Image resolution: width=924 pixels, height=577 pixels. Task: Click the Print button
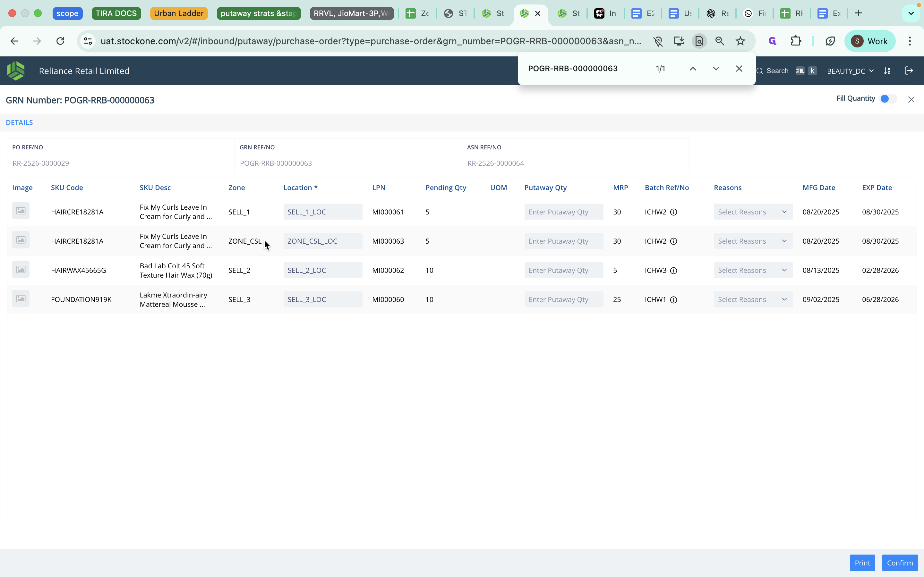tap(862, 563)
